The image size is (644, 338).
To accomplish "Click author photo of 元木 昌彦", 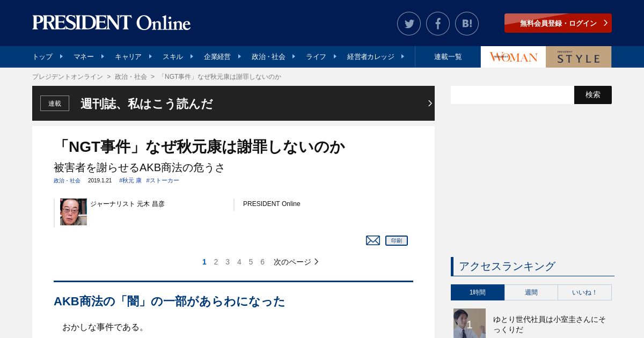I will click(74, 212).
